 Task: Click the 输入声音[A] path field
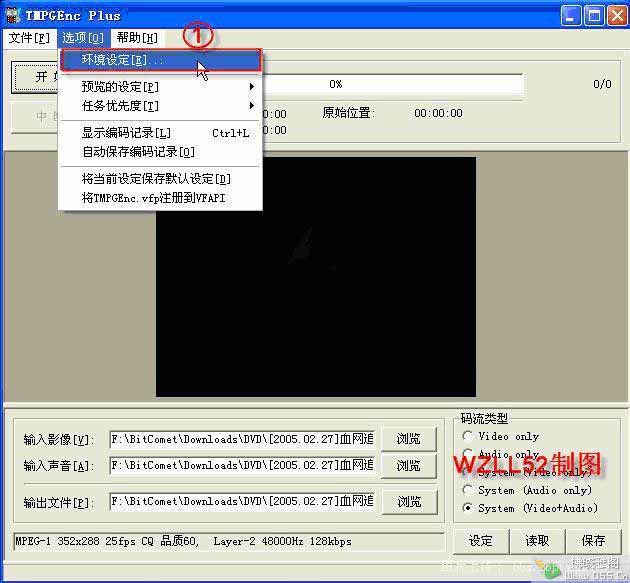[242, 465]
